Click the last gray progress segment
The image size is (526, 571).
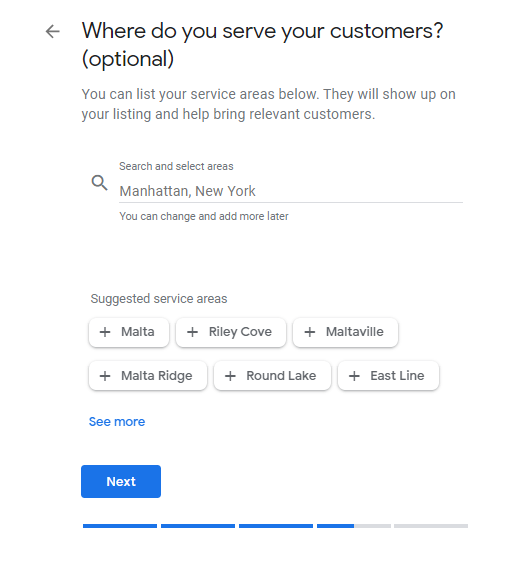(431, 526)
